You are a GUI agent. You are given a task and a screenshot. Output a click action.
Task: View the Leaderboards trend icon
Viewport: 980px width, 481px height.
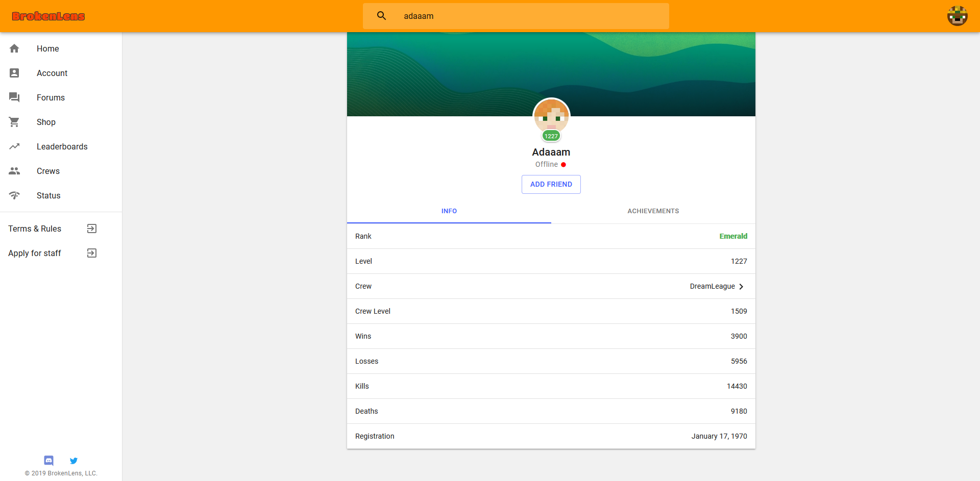[14, 146]
